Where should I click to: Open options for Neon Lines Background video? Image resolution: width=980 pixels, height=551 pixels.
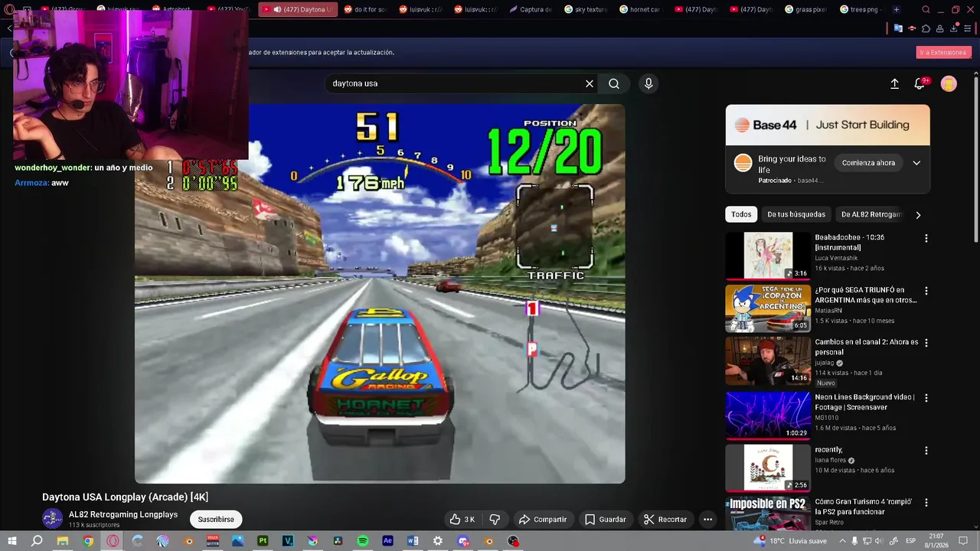tap(926, 398)
